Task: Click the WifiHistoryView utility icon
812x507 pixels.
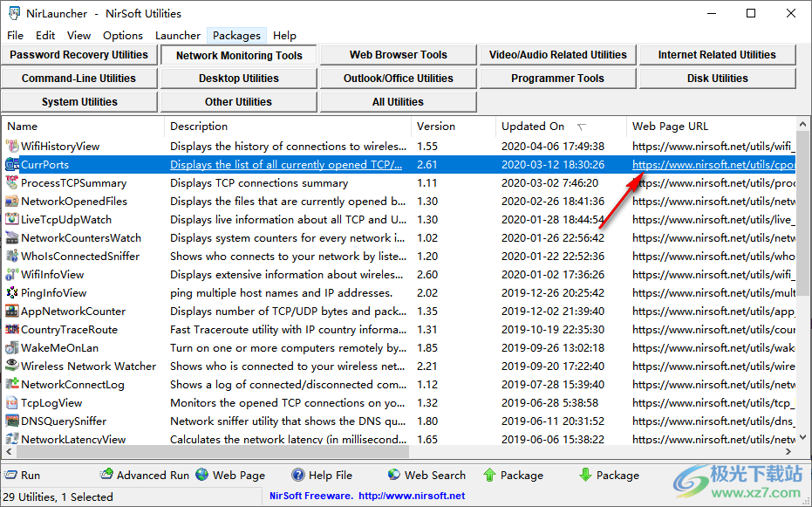Action: coord(11,146)
